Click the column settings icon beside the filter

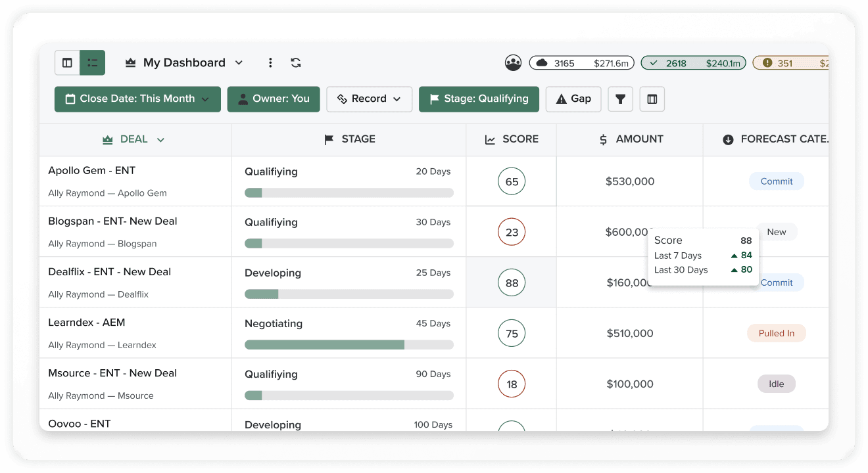tap(652, 99)
